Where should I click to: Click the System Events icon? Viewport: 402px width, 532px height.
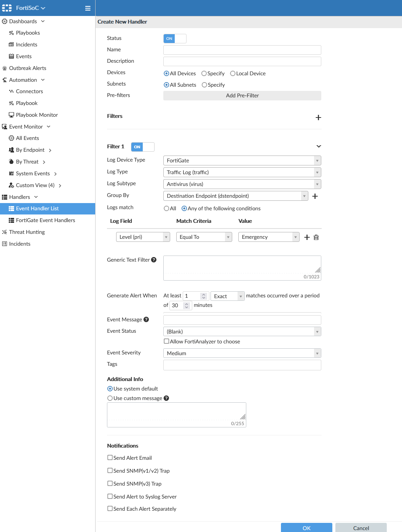point(11,173)
